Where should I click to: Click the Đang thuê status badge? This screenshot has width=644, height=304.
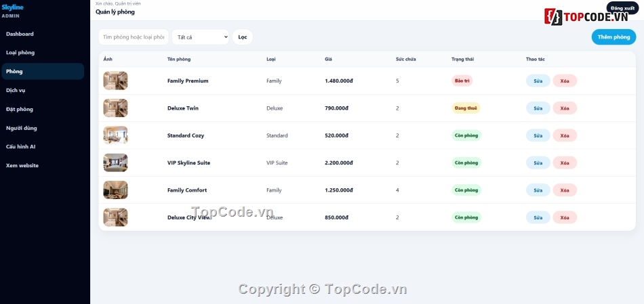466,108
